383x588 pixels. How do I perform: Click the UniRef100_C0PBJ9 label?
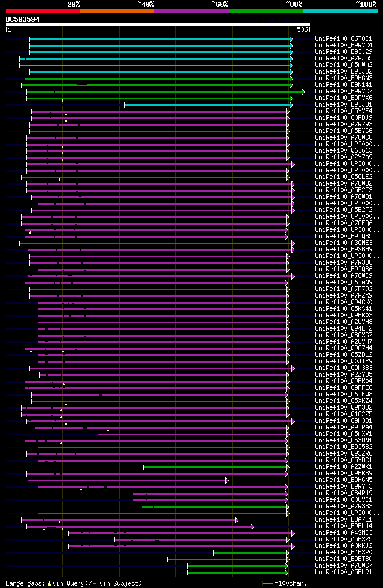click(344, 118)
